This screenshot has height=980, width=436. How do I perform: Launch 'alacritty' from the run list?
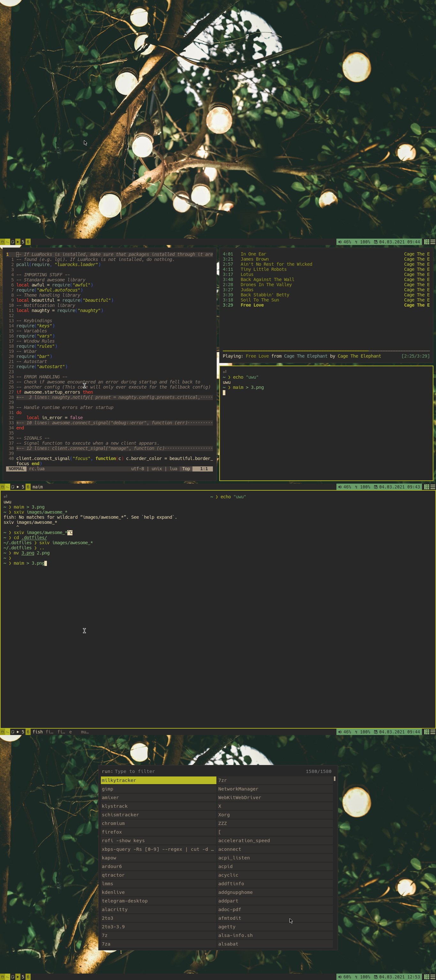pos(158,909)
